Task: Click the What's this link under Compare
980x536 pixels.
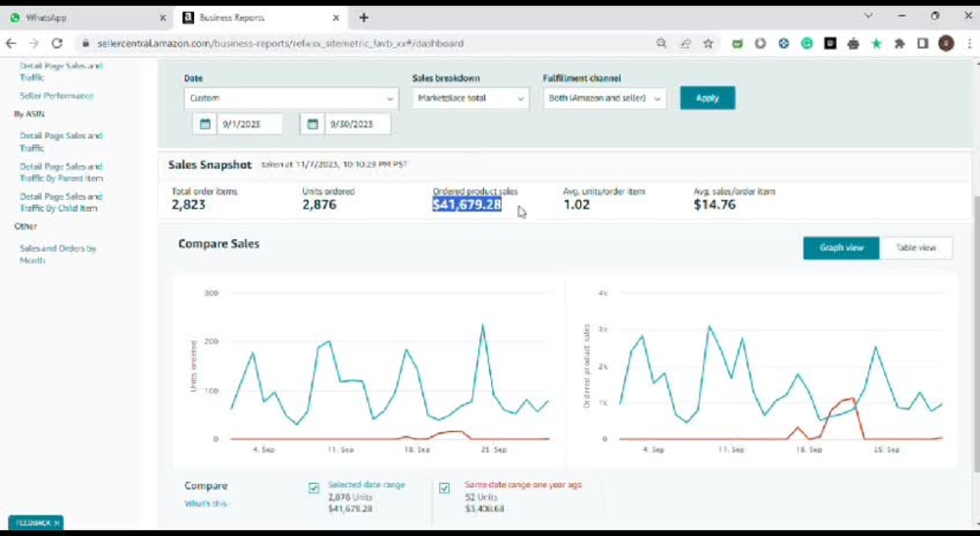Action: point(206,504)
